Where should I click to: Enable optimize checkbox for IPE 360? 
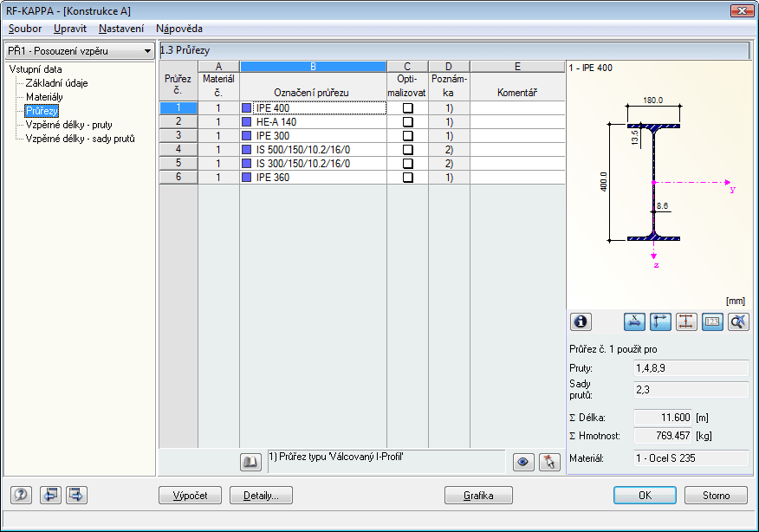[x=407, y=178]
